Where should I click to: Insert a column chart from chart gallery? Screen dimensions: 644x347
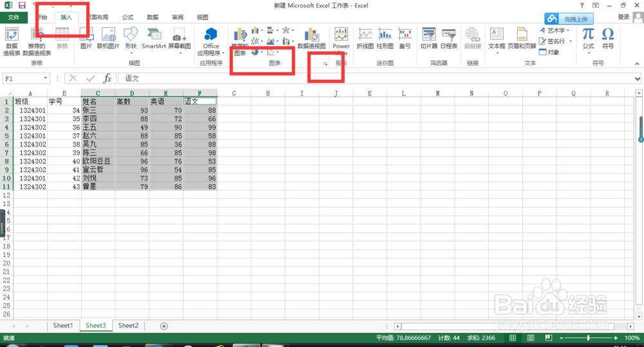pos(257,30)
